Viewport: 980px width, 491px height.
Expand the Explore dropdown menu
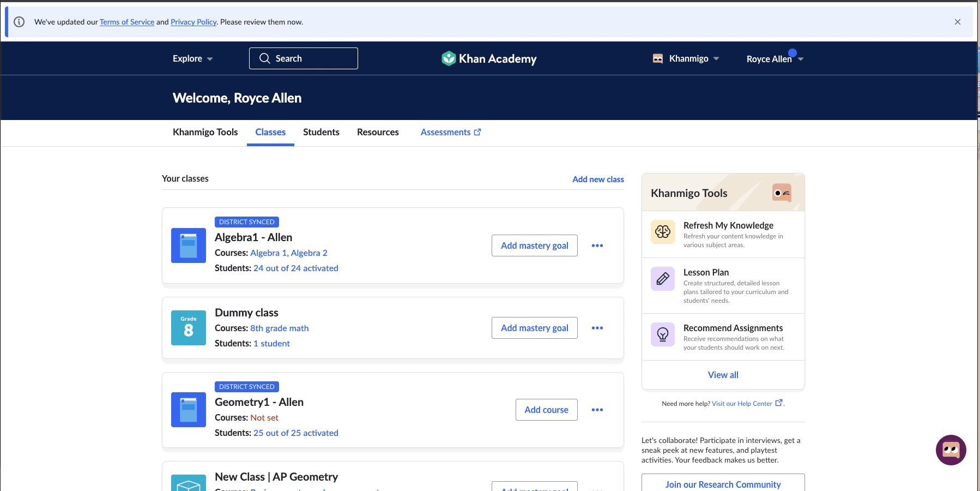point(193,58)
